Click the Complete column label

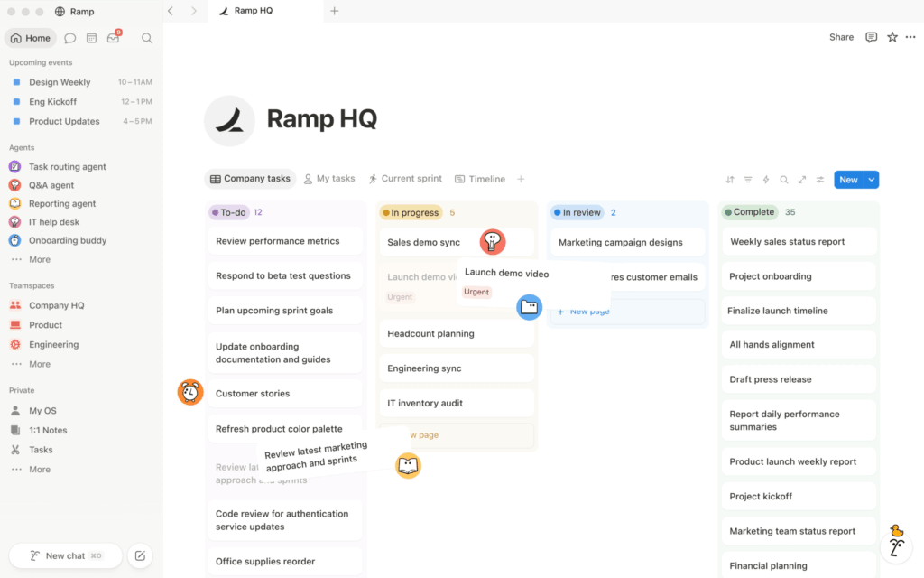(x=750, y=211)
